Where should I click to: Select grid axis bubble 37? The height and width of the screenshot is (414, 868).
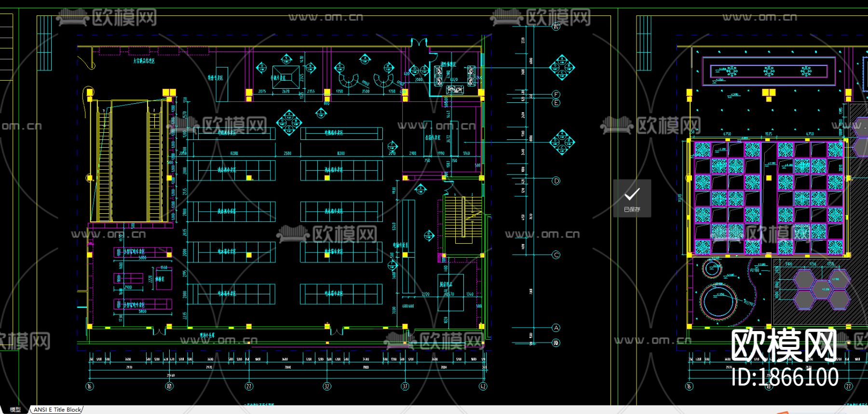pyautogui.click(x=405, y=386)
